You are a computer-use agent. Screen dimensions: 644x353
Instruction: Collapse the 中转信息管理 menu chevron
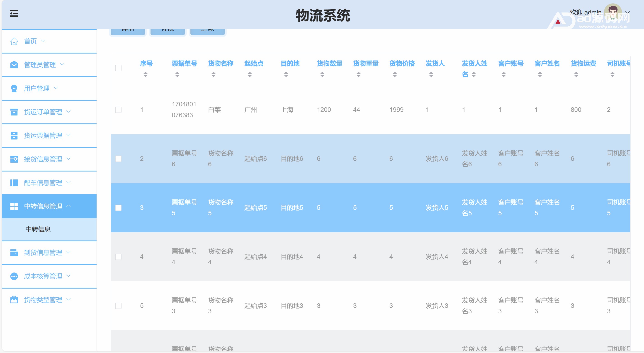68,206
